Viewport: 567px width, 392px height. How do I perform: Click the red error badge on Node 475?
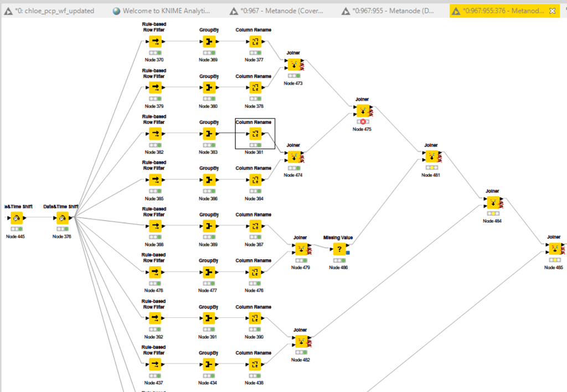tap(362, 121)
